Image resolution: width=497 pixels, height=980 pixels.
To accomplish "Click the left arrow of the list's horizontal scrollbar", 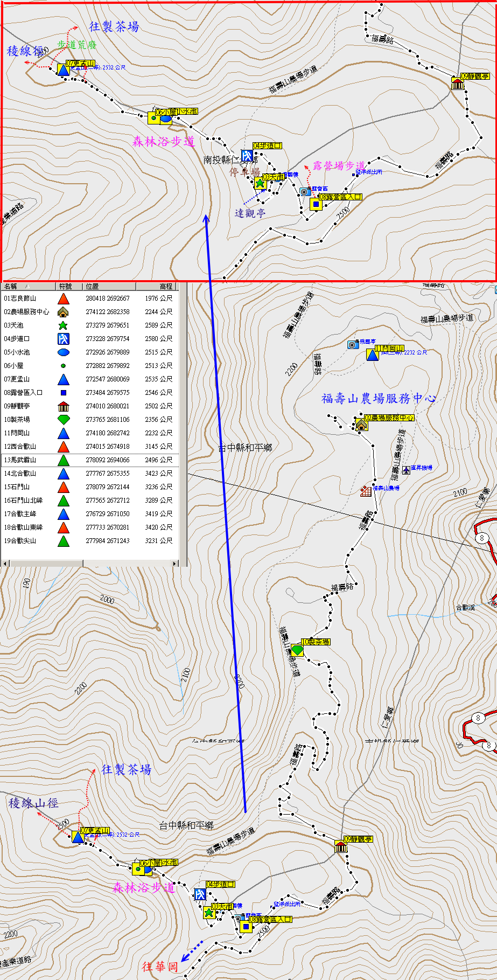I will click(x=4, y=564).
